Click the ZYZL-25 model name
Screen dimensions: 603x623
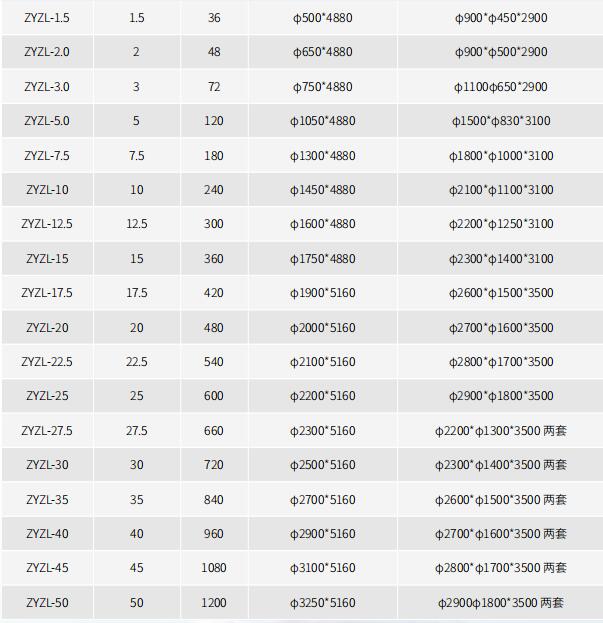click(x=47, y=396)
